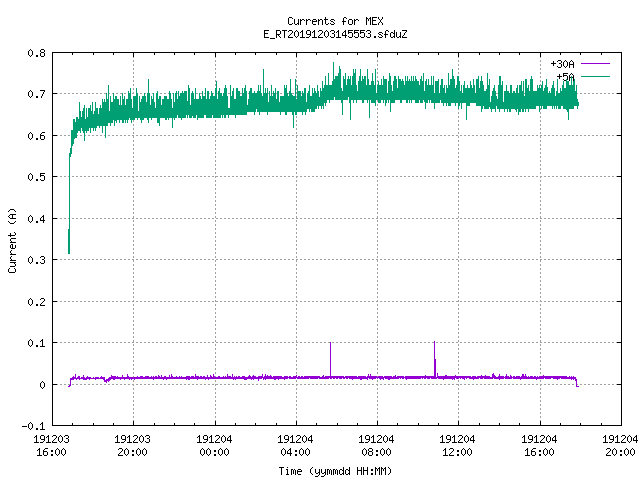The height and width of the screenshot is (480, 640).
Task: Click the y-axis tick value 0.8
Action: point(36,53)
